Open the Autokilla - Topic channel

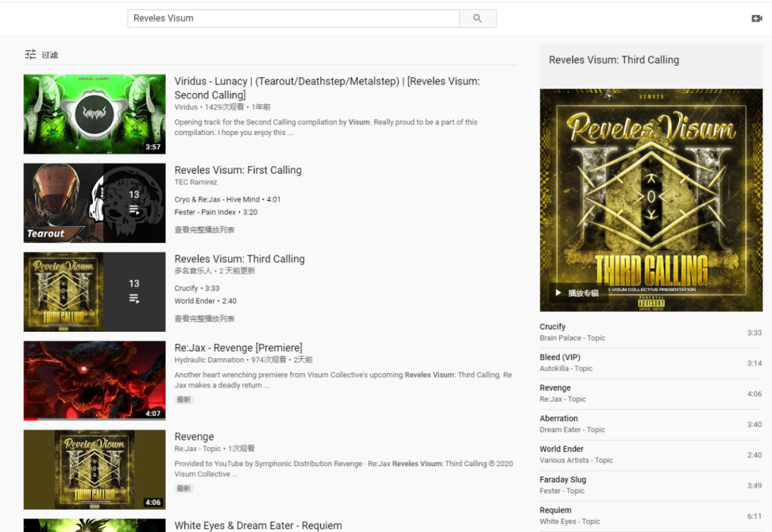pyautogui.click(x=566, y=368)
